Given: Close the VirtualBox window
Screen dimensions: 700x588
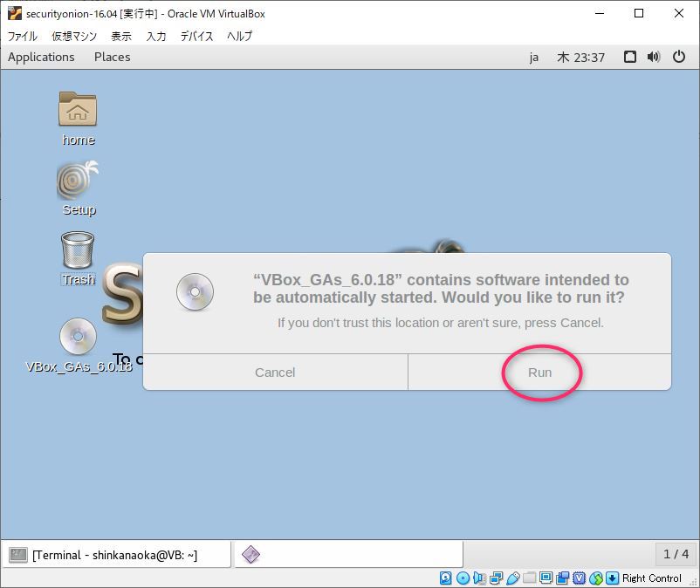Looking at the screenshot, I should [x=678, y=13].
